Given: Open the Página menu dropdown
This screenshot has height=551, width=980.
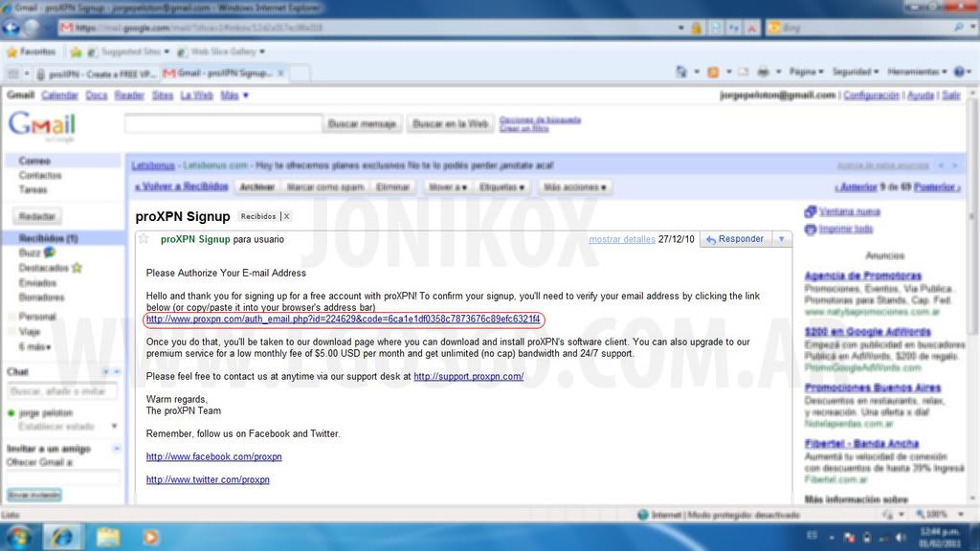Looking at the screenshot, I should coord(806,72).
